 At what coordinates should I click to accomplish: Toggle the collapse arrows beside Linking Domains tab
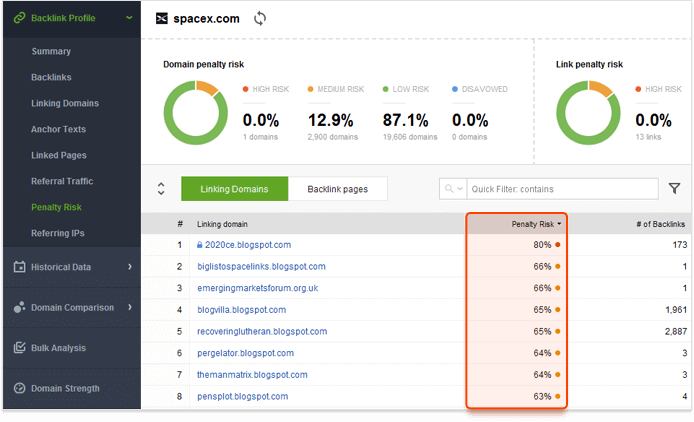click(x=161, y=189)
